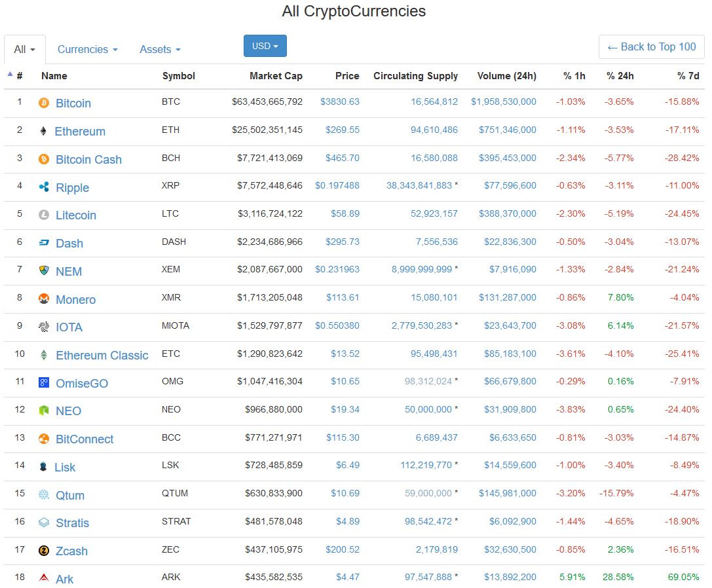Image resolution: width=712 pixels, height=588 pixels.
Task: Sort by % 1h column header
Action: [574, 76]
